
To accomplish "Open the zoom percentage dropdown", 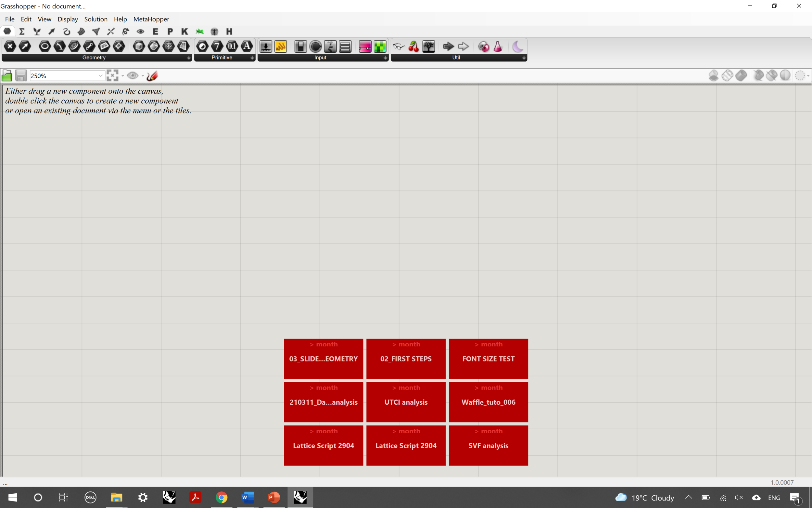I will [x=100, y=75].
